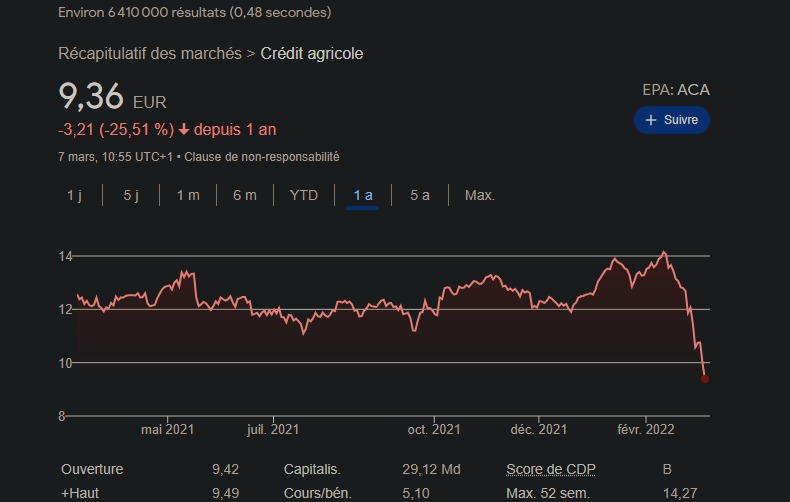The image size is (790, 502).
Task: Switch to the 5 a range tab
Action: click(x=420, y=195)
